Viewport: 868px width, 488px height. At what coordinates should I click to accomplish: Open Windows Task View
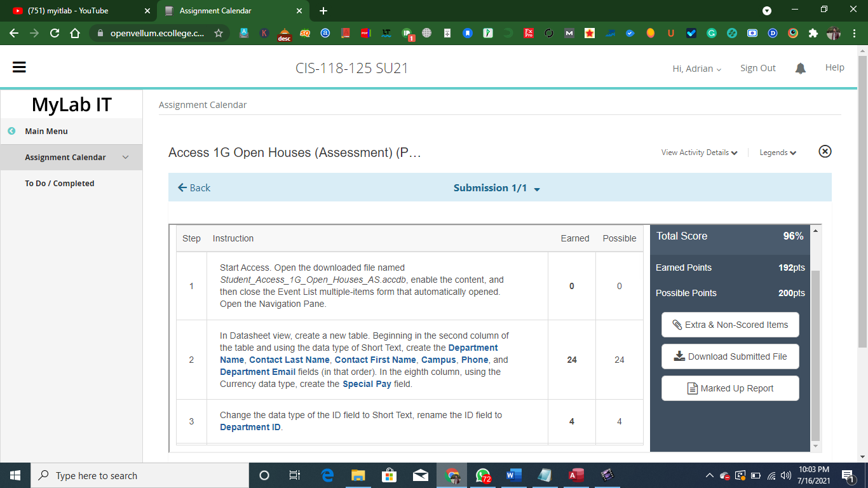pos(295,475)
